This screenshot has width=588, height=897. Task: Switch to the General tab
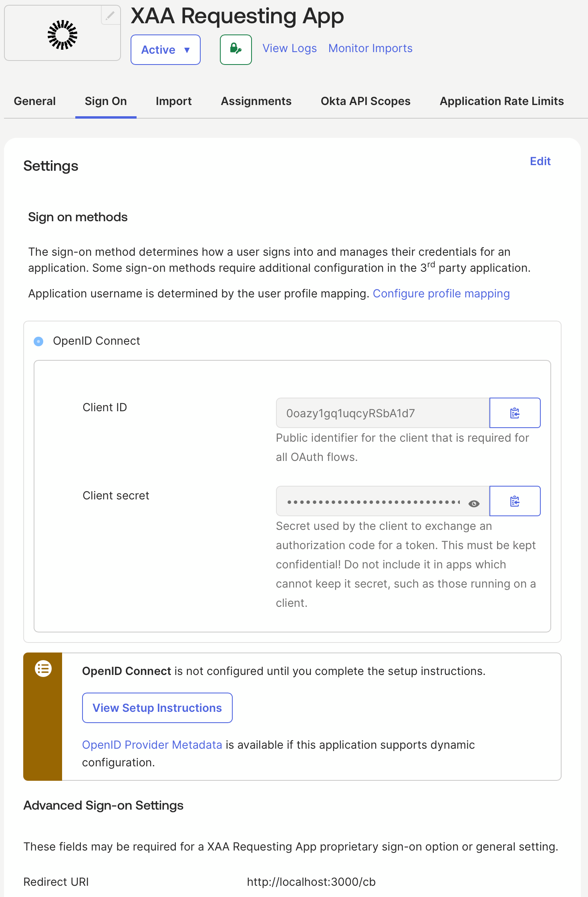pos(35,101)
